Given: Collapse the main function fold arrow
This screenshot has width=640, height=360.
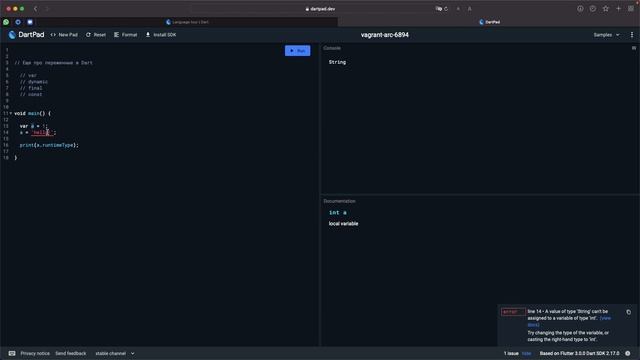Looking at the screenshot, I should point(11,113).
